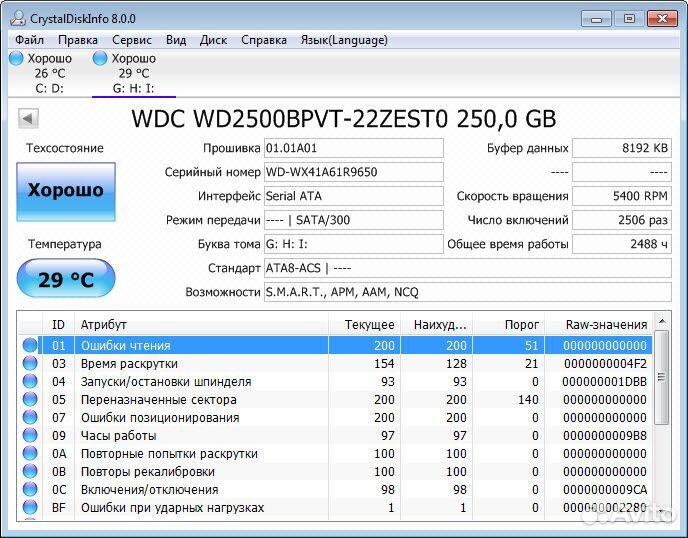Select the Запуски/остановки шпинделя row

(336, 381)
